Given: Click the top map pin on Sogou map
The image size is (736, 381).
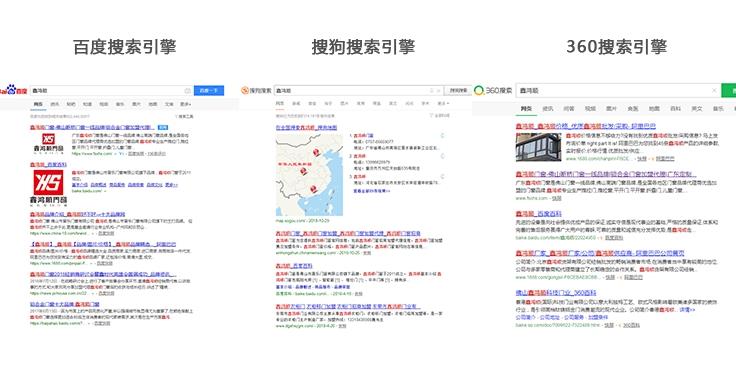Looking at the screenshot, I should [x=317, y=152].
